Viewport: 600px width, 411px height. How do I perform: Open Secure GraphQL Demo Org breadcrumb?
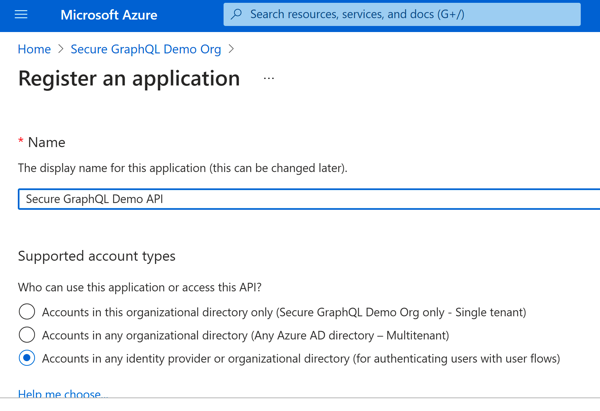[146, 49]
